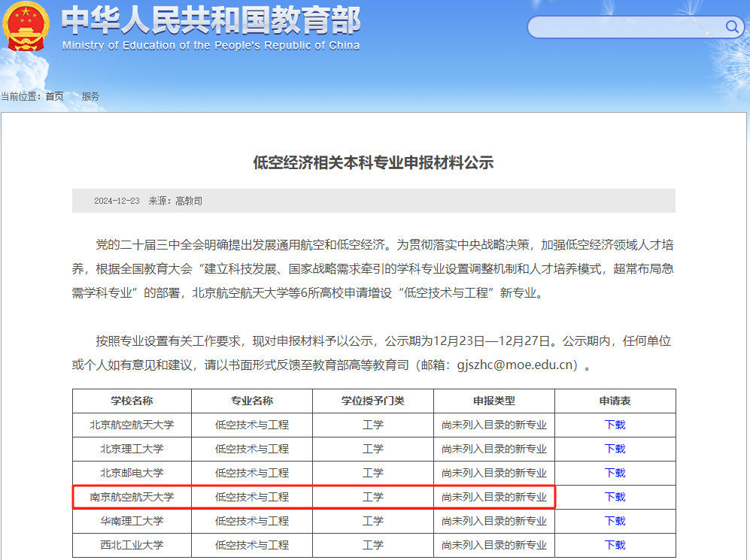Download 北京航空航天大学 application form
The width and height of the screenshot is (750, 560).
615,424
